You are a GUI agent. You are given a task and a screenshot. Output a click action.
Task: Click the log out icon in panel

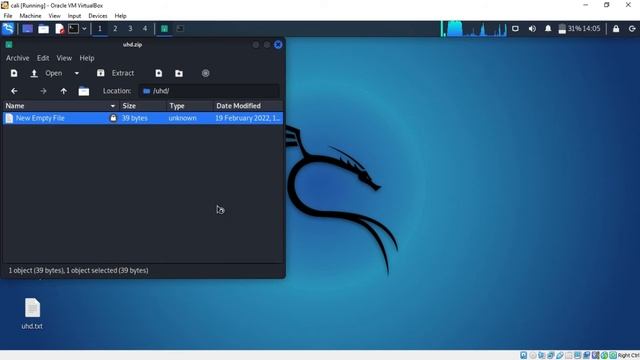click(632, 29)
